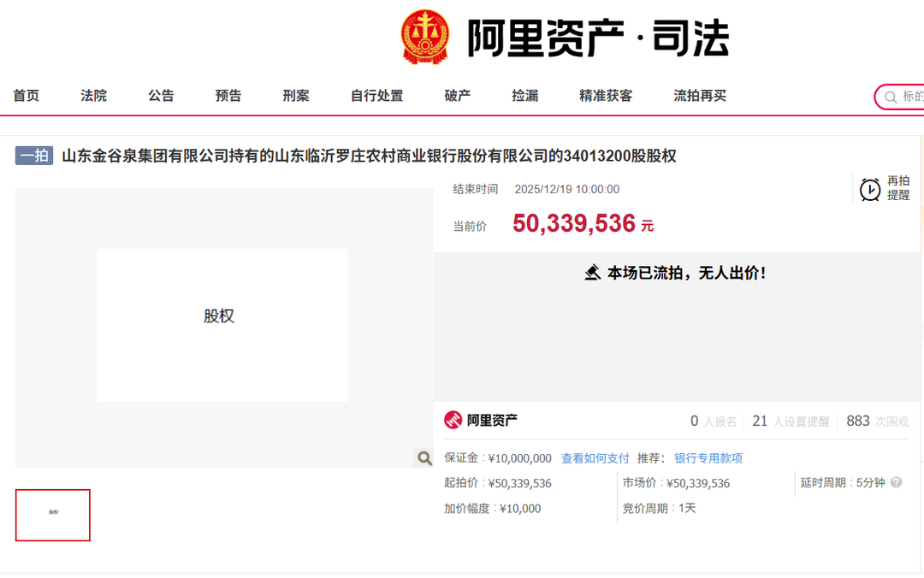Open the 捡漏 navigation item

pos(525,96)
